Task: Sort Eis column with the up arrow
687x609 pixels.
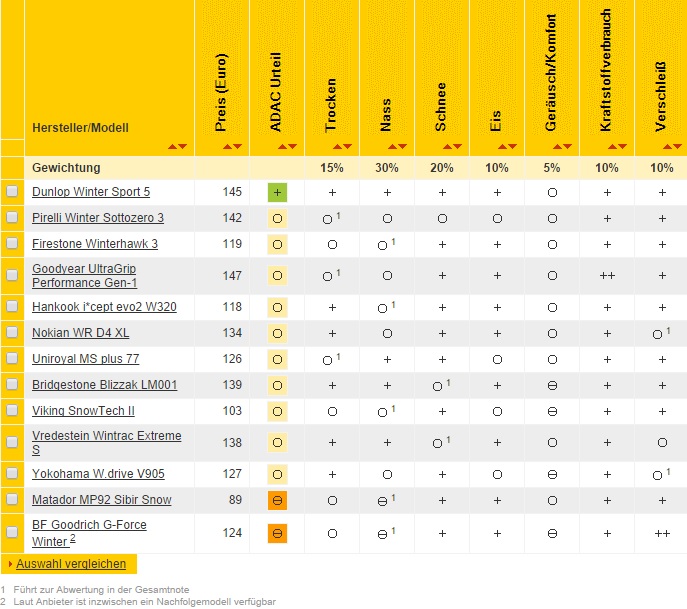Action: click(503, 146)
